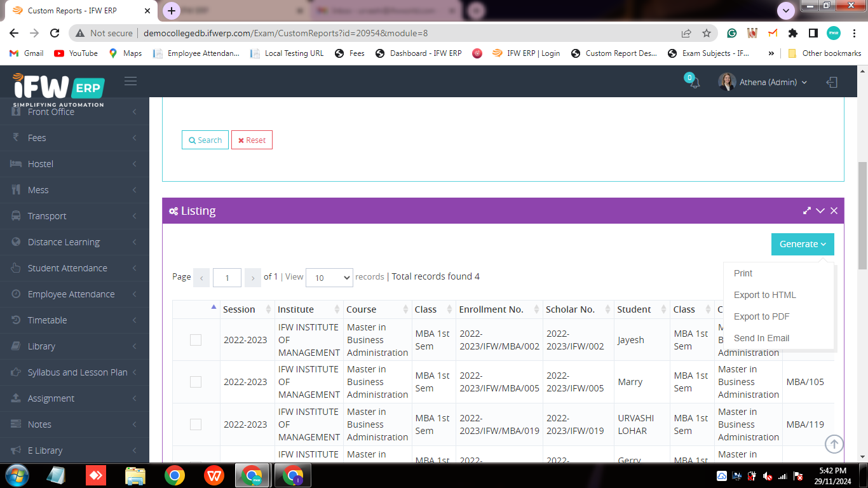This screenshot has width=868, height=488.
Task: Expand Listing panel to fullscreen
Action: coord(806,211)
